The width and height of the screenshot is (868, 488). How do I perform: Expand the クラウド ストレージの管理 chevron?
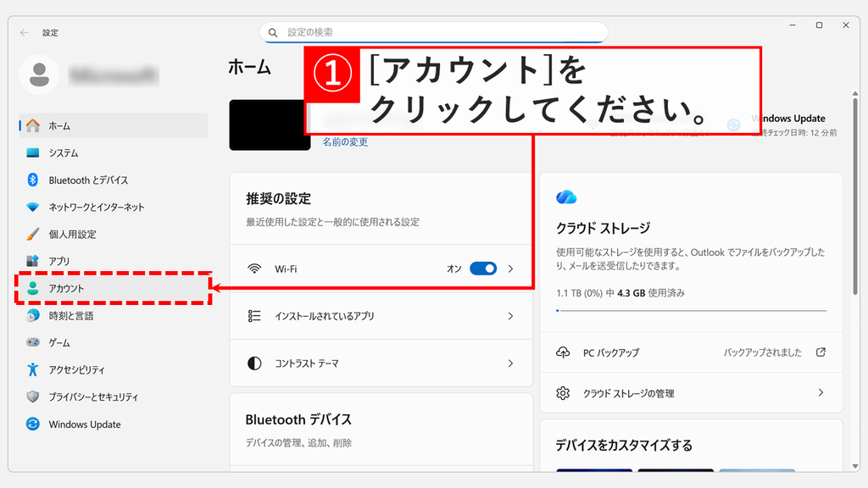pos(821,393)
